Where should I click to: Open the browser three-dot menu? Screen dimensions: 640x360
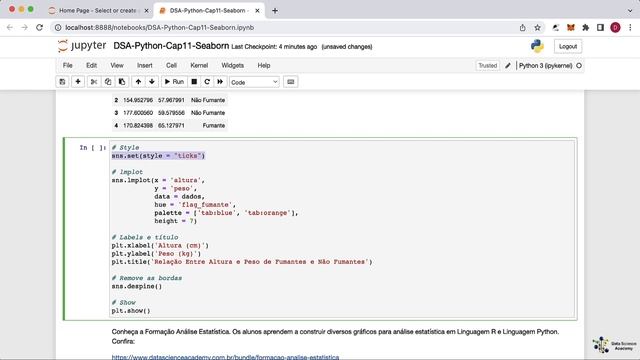coord(630,28)
